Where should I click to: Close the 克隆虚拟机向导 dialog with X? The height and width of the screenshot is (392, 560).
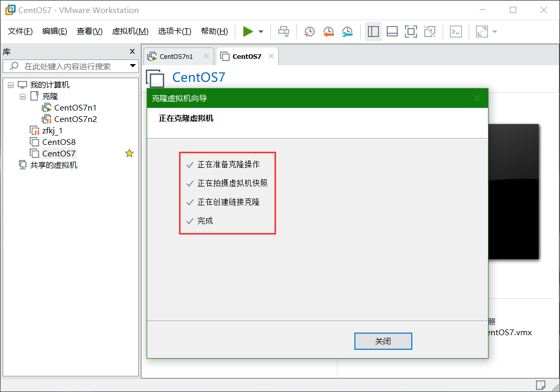click(477, 98)
